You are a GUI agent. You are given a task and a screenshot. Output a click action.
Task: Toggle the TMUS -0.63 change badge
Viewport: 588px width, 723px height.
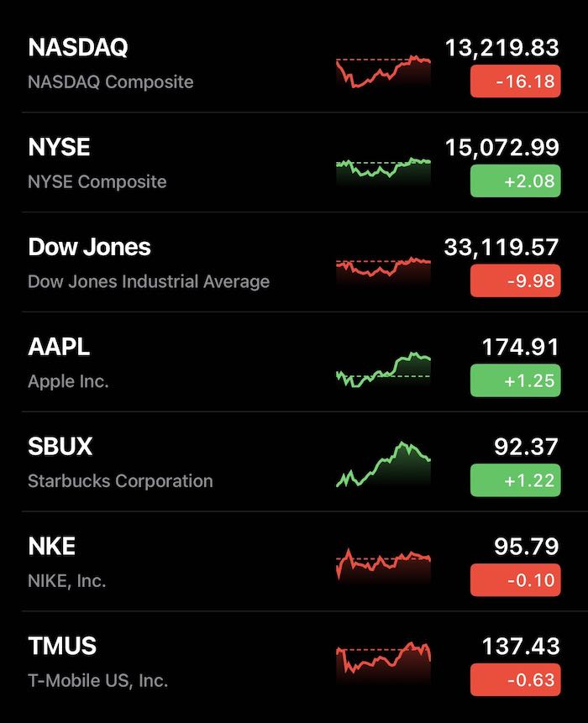point(515,679)
